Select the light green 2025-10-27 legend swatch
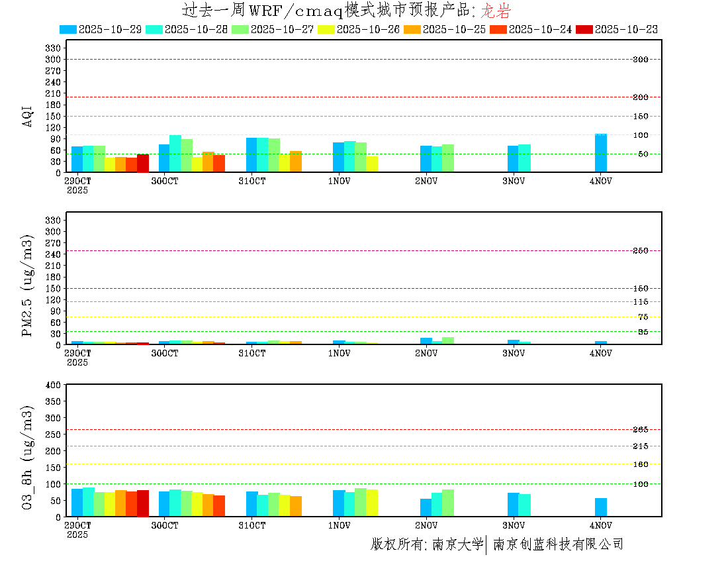Viewport: 728px width, 563px height. pyautogui.click(x=240, y=29)
